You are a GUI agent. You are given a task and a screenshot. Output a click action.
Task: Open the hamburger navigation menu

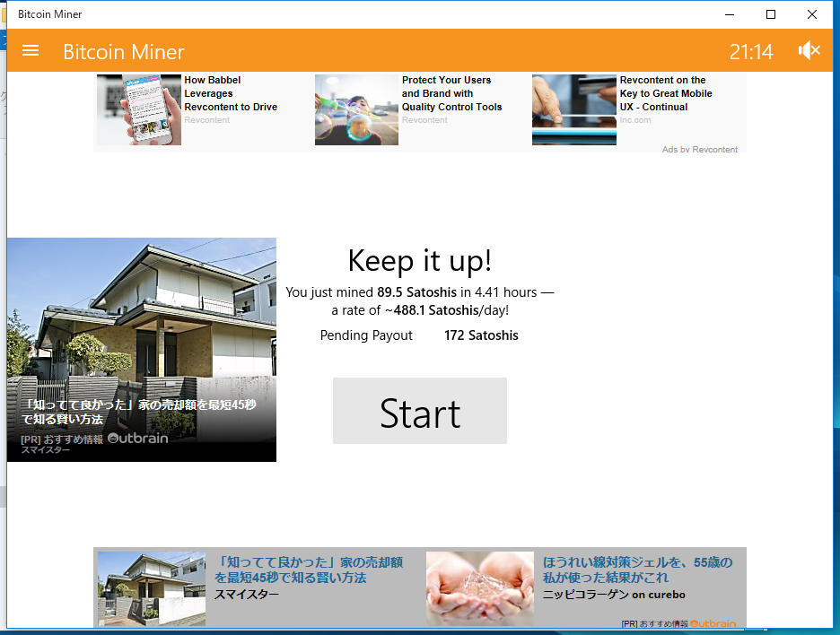pos(31,51)
